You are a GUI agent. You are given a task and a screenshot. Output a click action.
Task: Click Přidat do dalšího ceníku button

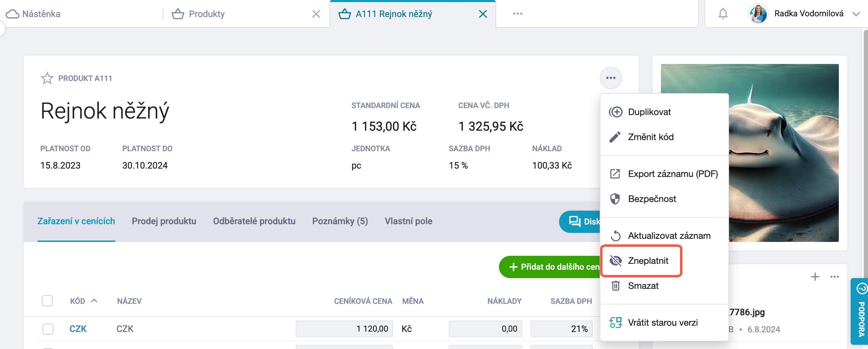(550, 267)
